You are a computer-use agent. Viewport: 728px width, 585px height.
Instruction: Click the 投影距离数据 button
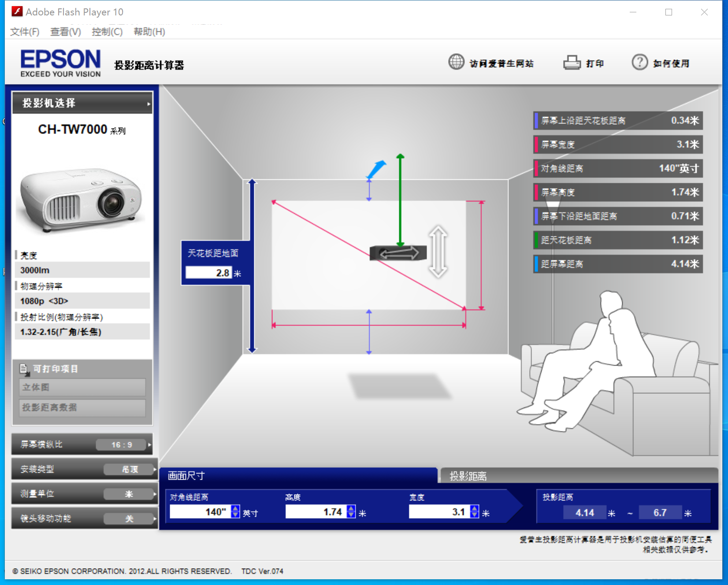click(82, 407)
